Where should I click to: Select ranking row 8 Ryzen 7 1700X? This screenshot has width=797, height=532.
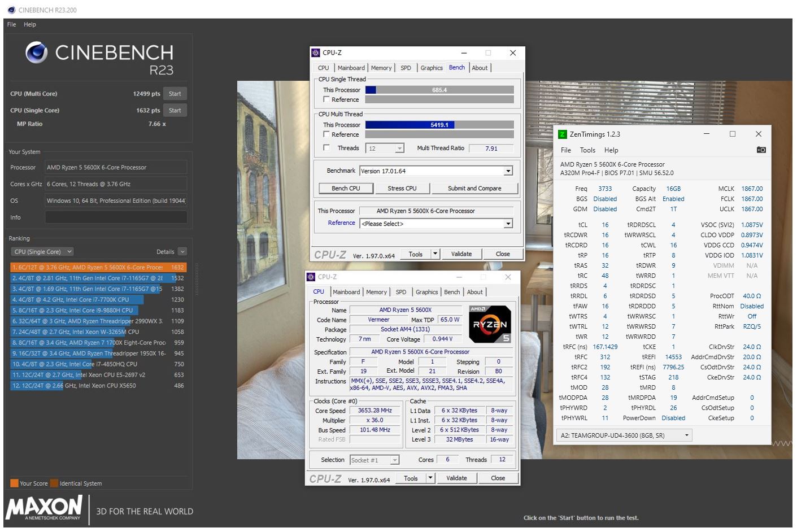[98, 343]
